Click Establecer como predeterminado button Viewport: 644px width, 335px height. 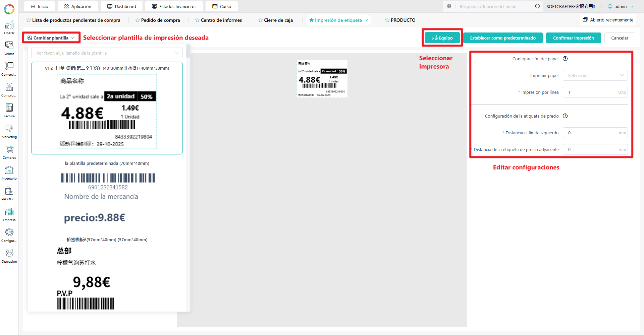(x=503, y=38)
